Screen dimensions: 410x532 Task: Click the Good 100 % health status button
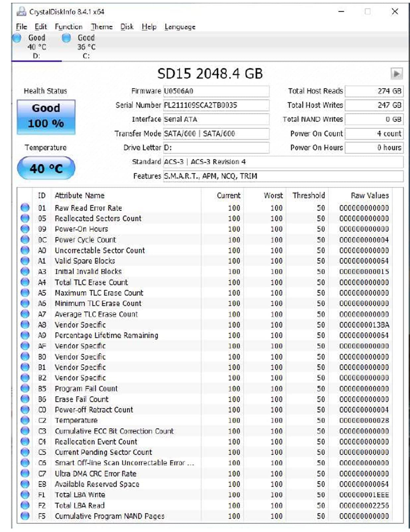tap(46, 117)
